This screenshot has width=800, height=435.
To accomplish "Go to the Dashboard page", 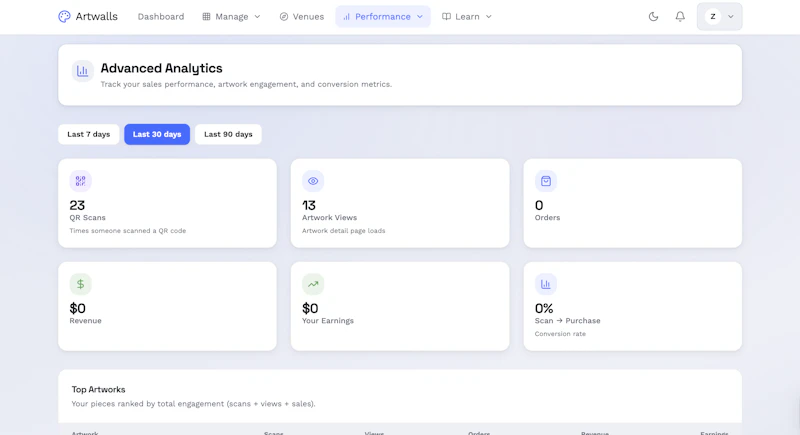I will click(161, 16).
